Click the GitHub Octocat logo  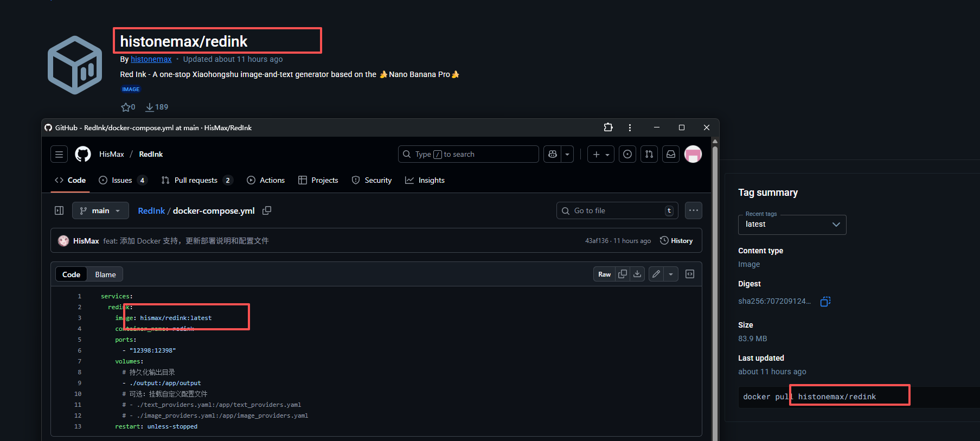[83, 155]
